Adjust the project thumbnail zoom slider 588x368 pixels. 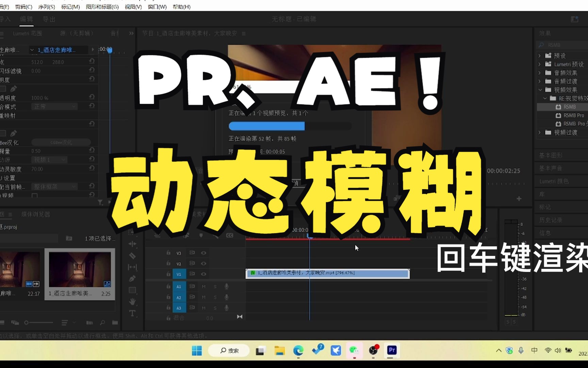click(x=38, y=322)
